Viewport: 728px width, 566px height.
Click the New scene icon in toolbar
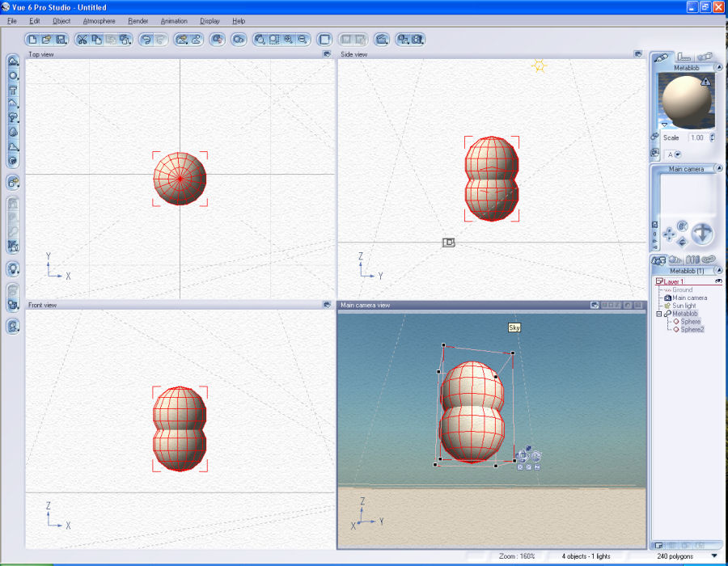click(32, 39)
